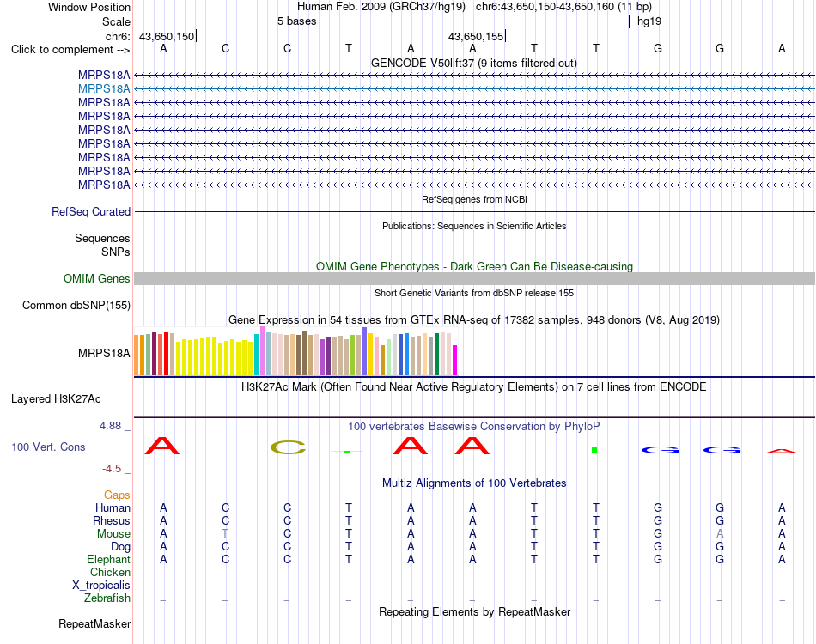Click the GTEx tissue expression bar chart
This screenshot has height=644, width=816.
coord(295,351)
